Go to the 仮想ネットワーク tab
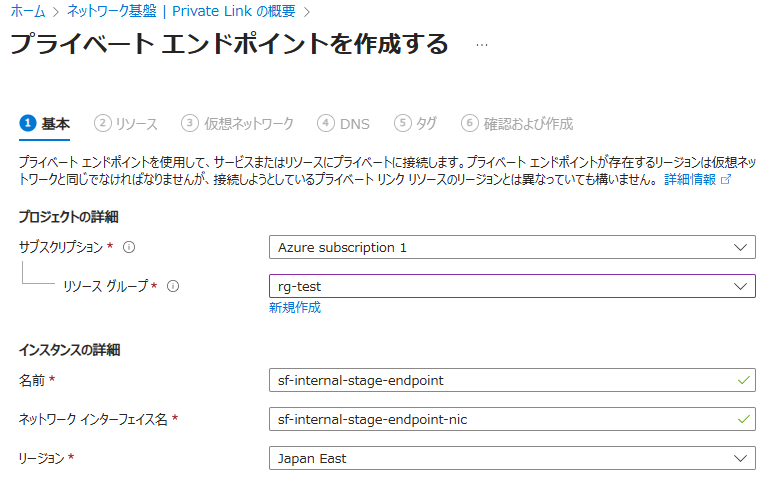780x488 pixels. [249, 124]
